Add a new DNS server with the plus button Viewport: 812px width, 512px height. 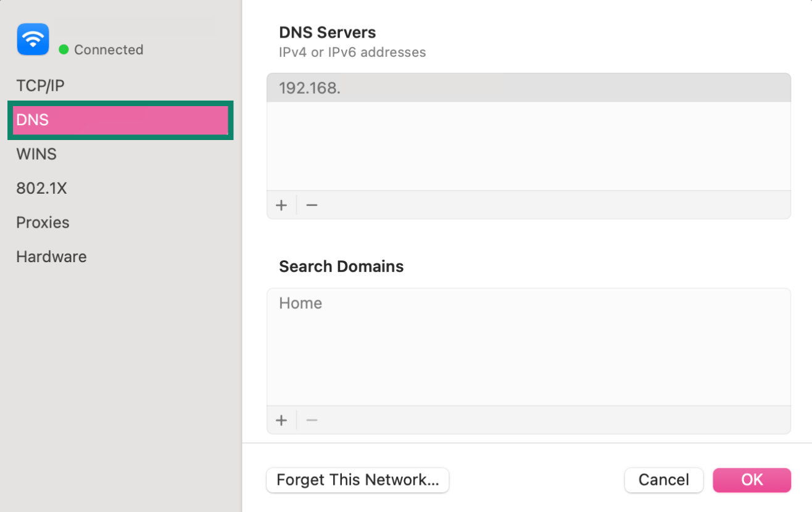(281, 204)
